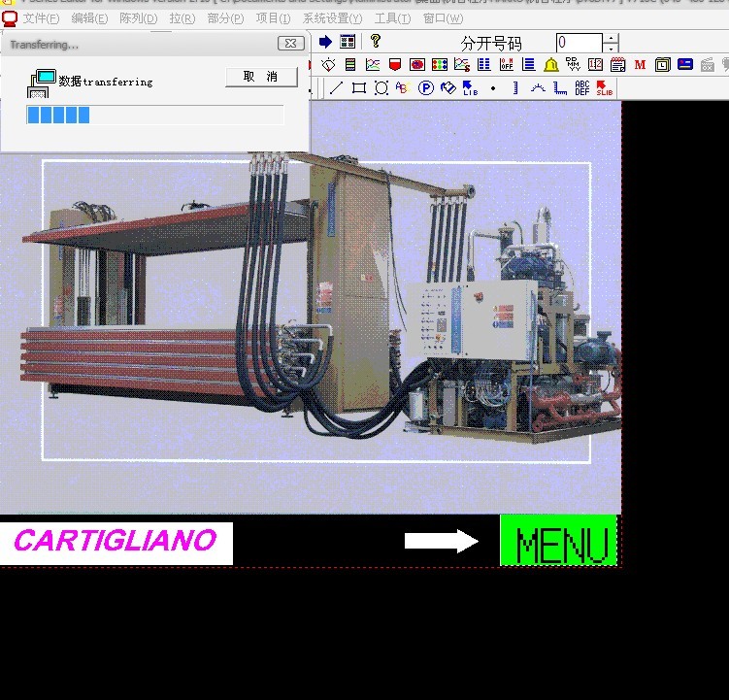Select the ABC DEF text tool

coord(582,88)
